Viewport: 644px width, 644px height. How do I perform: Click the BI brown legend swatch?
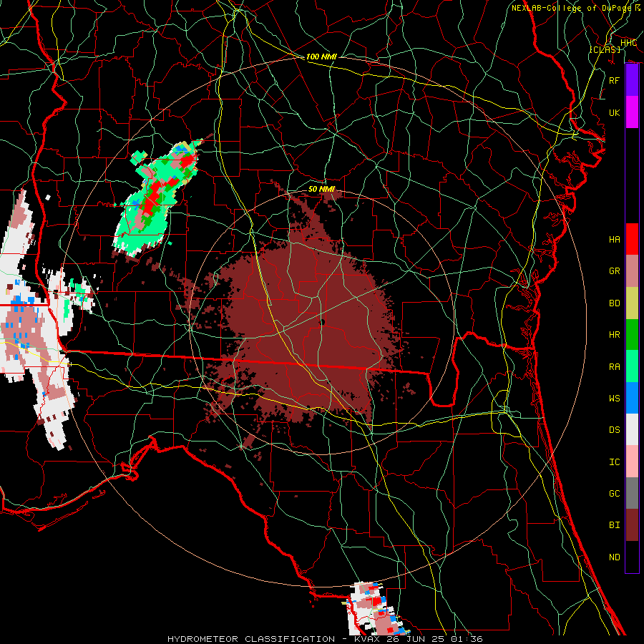pyautogui.click(x=632, y=525)
